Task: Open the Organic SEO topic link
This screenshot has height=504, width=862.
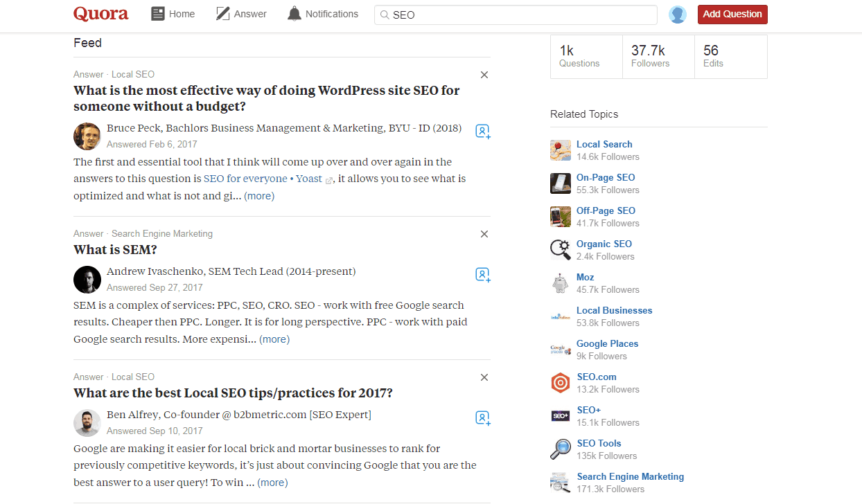Action: 604,244
